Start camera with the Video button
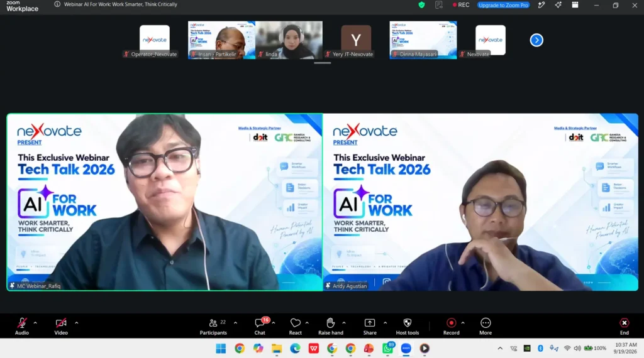This screenshot has width=644, height=358. coord(61,327)
